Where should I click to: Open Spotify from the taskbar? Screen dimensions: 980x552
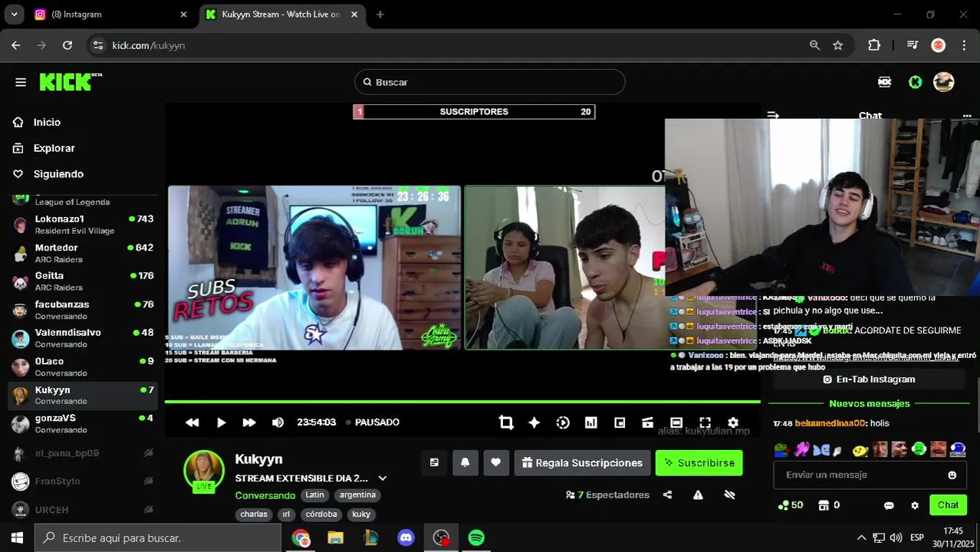click(x=476, y=538)
